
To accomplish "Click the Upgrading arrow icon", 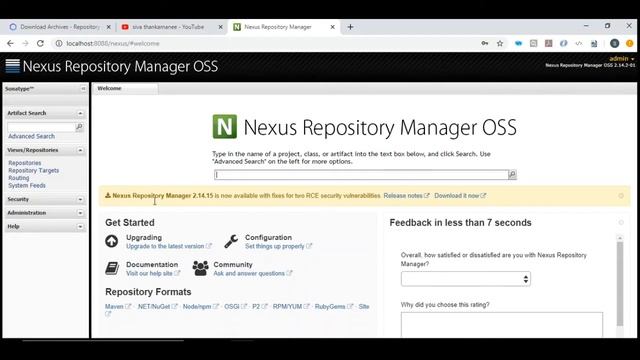I will tap(111, 241).
